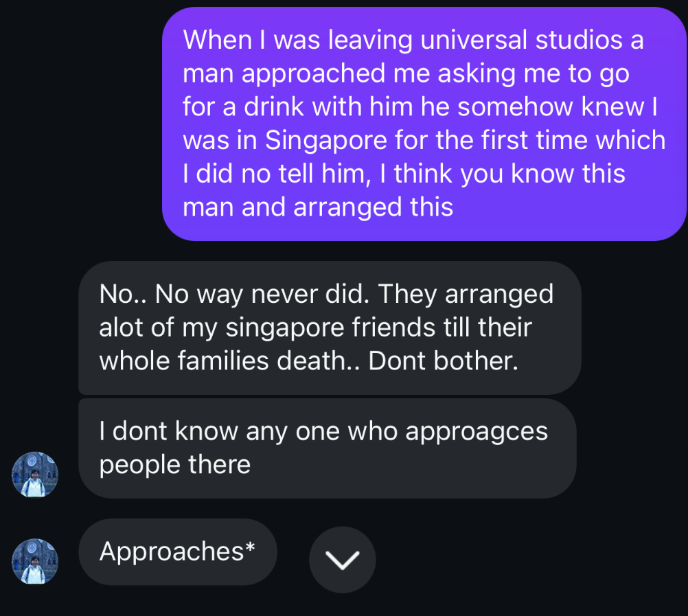
Task: Select the "Approaches*" correction message
Action: coord(178,551)
